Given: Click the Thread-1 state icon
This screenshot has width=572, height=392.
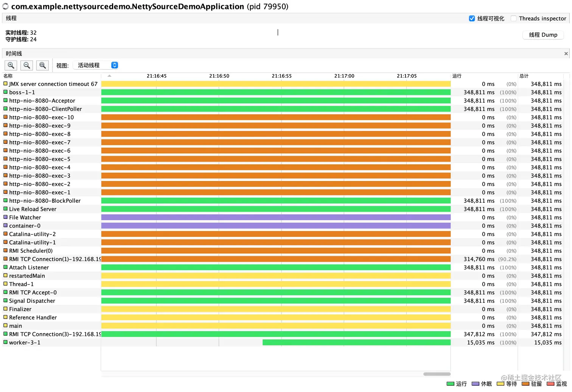Looking at the screenshot, I should point(5,284).
